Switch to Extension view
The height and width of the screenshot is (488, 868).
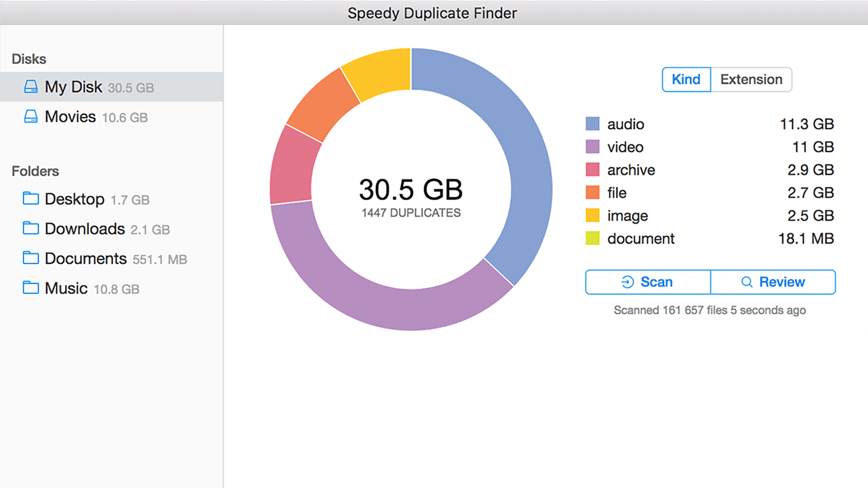(751, 80)
